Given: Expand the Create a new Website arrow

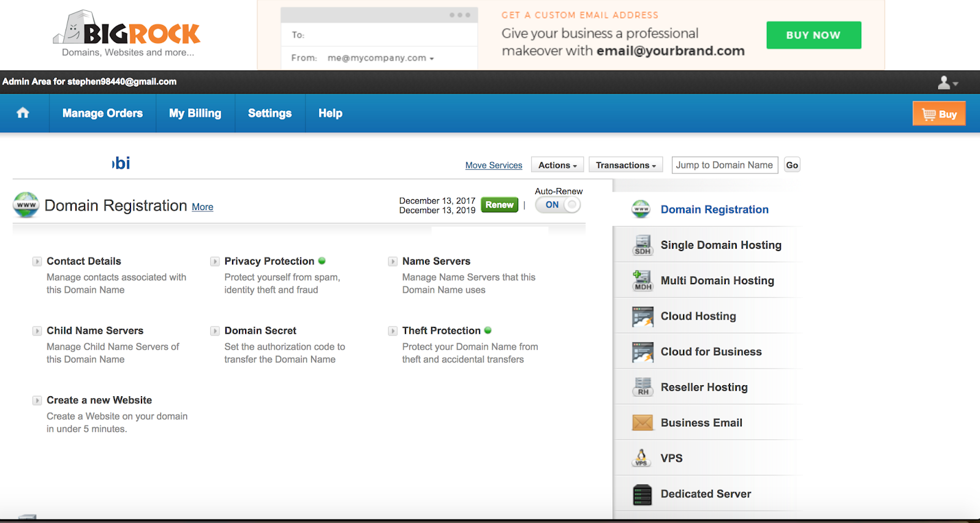Looking at the screenshot, I should (37, 401).
